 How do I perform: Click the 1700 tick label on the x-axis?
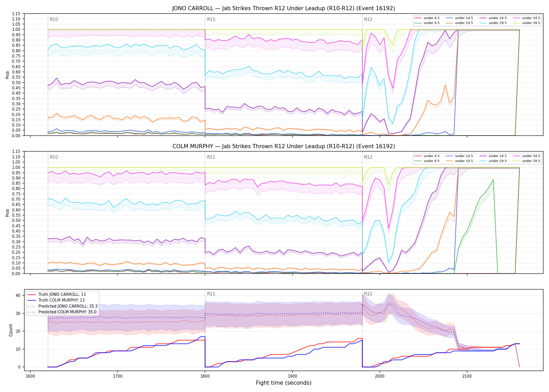click(118, 376)
